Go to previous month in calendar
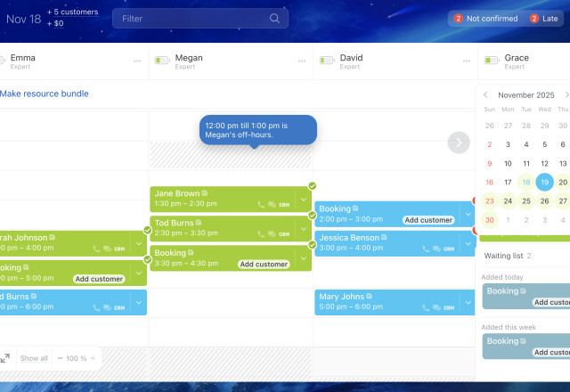 [x=485, y=94]
